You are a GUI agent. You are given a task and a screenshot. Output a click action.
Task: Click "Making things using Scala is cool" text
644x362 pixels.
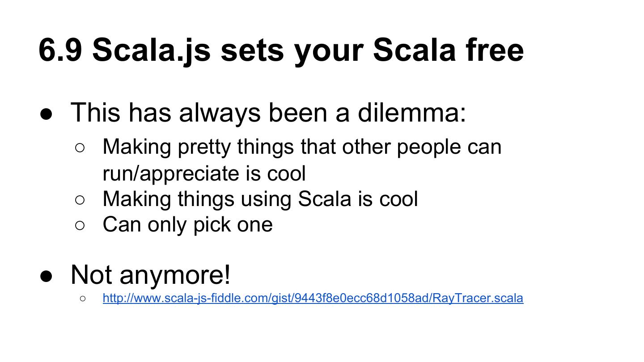click(x=260, y=199)
